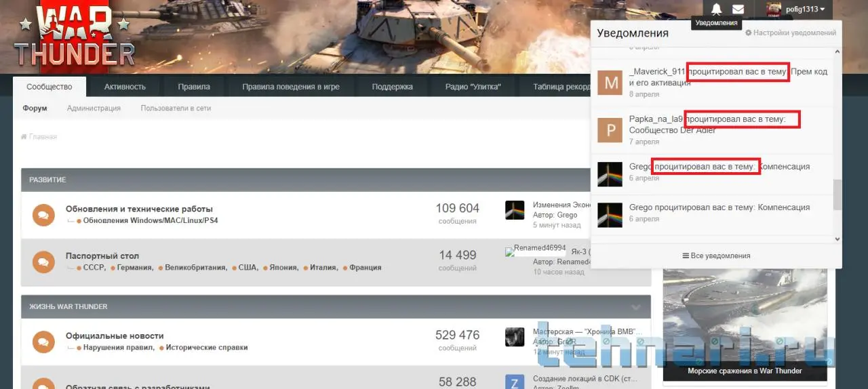Open Papka_na_la9 quote notification
Viewport: 868px width, 389px height.
pyautogui.click(x=712, y=130)
